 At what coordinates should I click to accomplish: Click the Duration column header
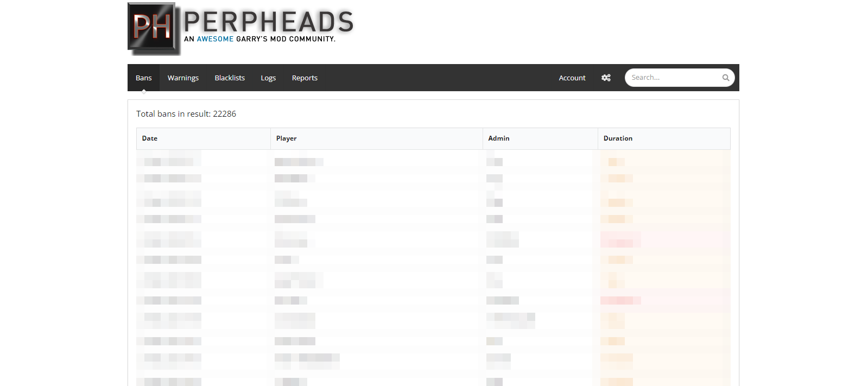pos(618,138)
